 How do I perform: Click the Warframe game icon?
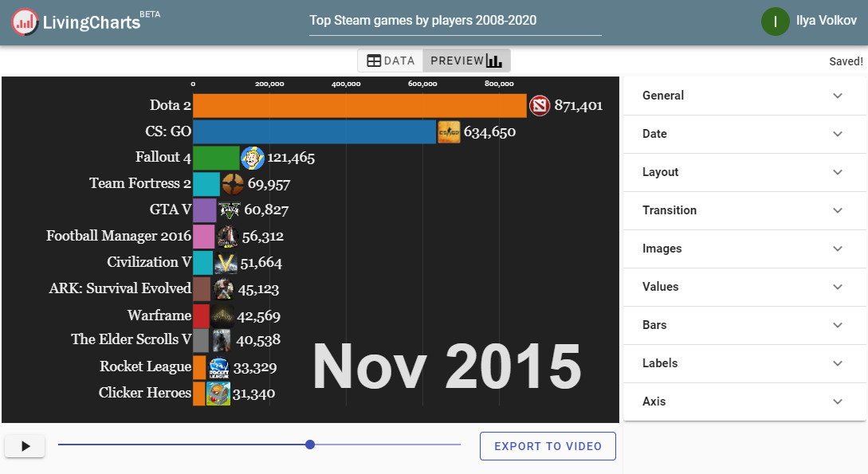click(222, 315)
